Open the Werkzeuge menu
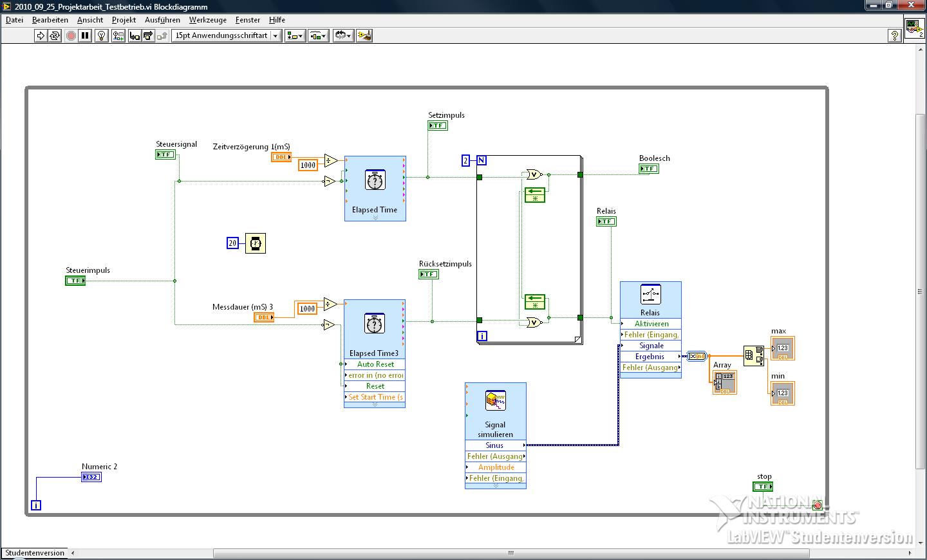 tap(207, 20)
